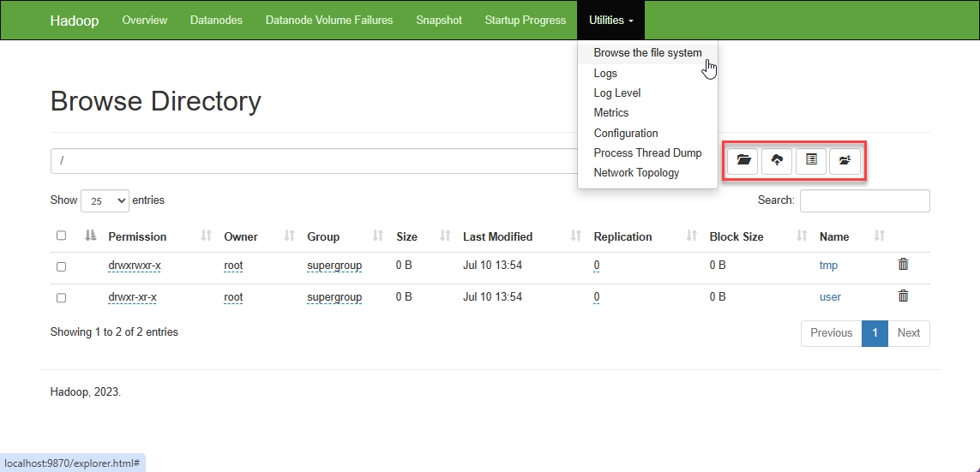
Task: Tick the checkbox for the tmp row
Action: (61, 266)
